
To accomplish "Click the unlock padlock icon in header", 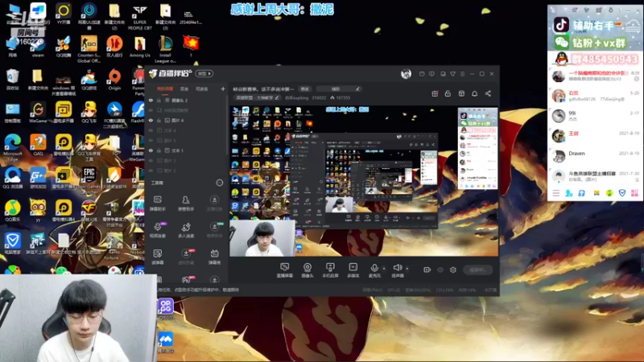I will 448,93.
